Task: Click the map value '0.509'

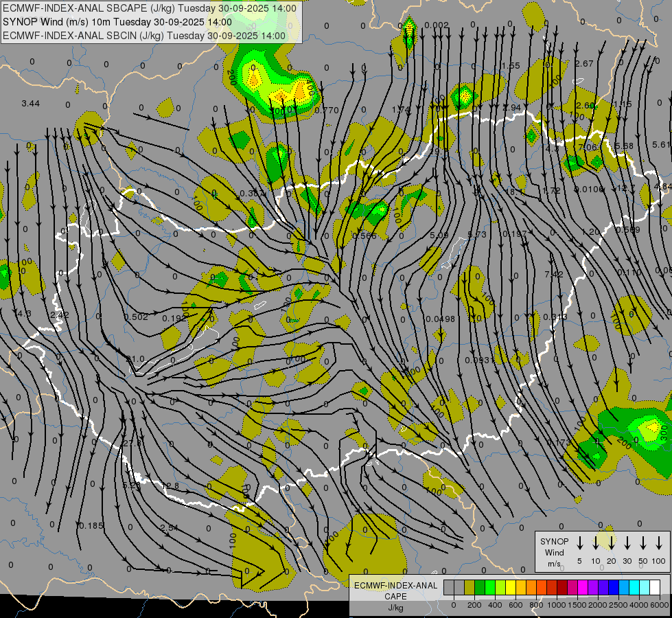Action: click(x=628, y=230)
